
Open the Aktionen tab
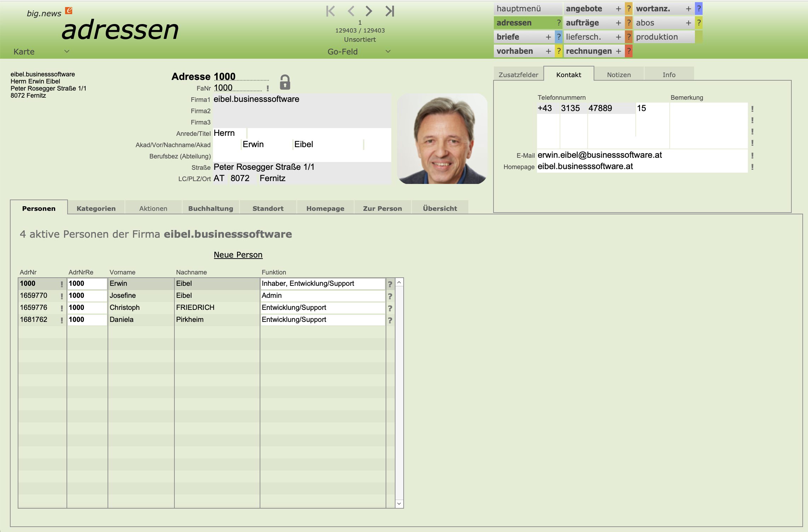153,208
